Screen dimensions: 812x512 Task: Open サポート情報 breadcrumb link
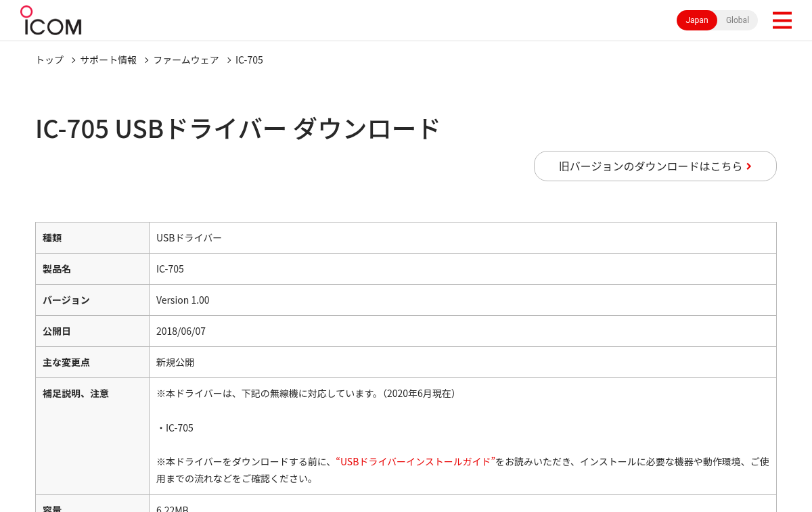pos(108,60)
